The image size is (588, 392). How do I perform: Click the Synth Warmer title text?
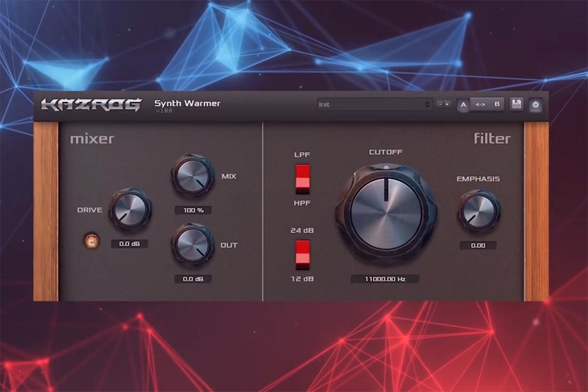click(187, 103)
